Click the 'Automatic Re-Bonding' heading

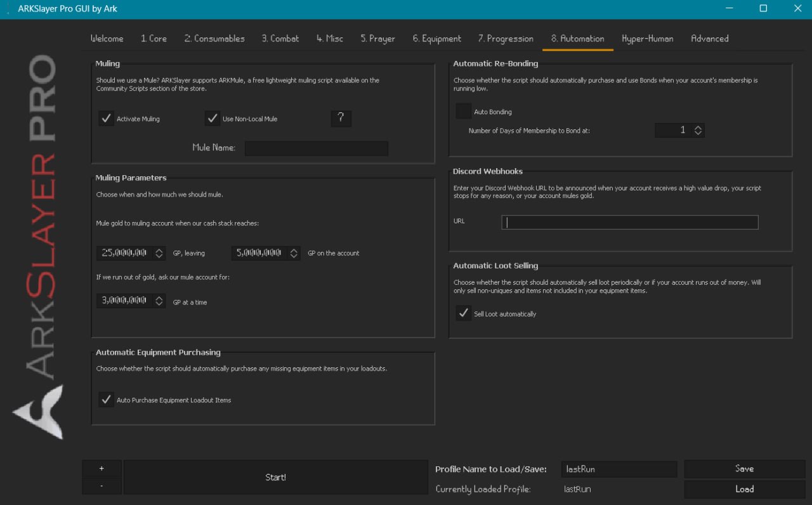(495, 63)
